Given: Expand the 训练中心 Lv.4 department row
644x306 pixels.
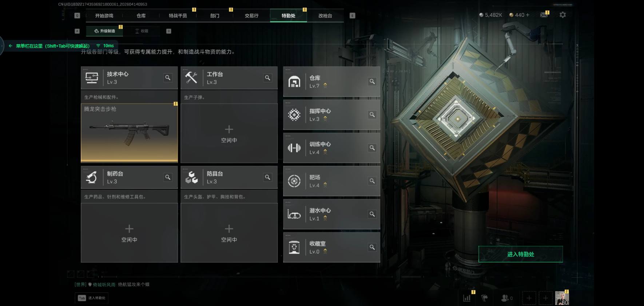Looking at the screenshot, I should point(331,148).
